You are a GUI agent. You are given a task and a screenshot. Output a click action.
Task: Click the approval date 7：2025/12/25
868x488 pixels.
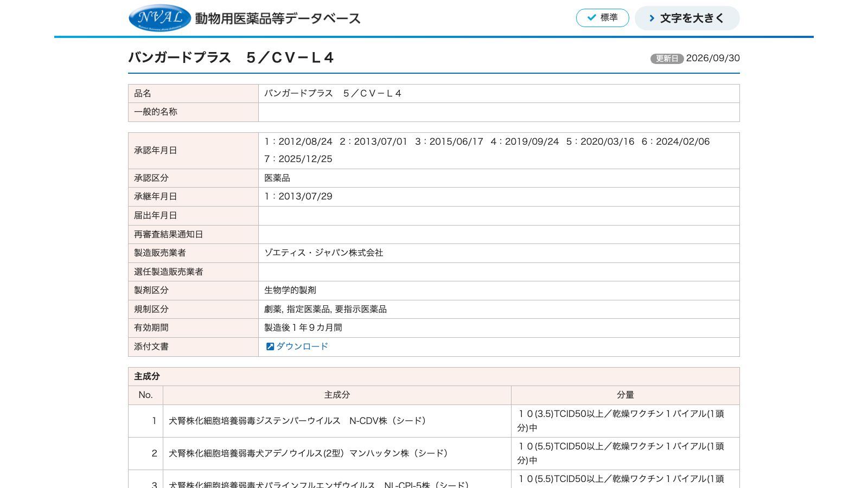(298, 159)
